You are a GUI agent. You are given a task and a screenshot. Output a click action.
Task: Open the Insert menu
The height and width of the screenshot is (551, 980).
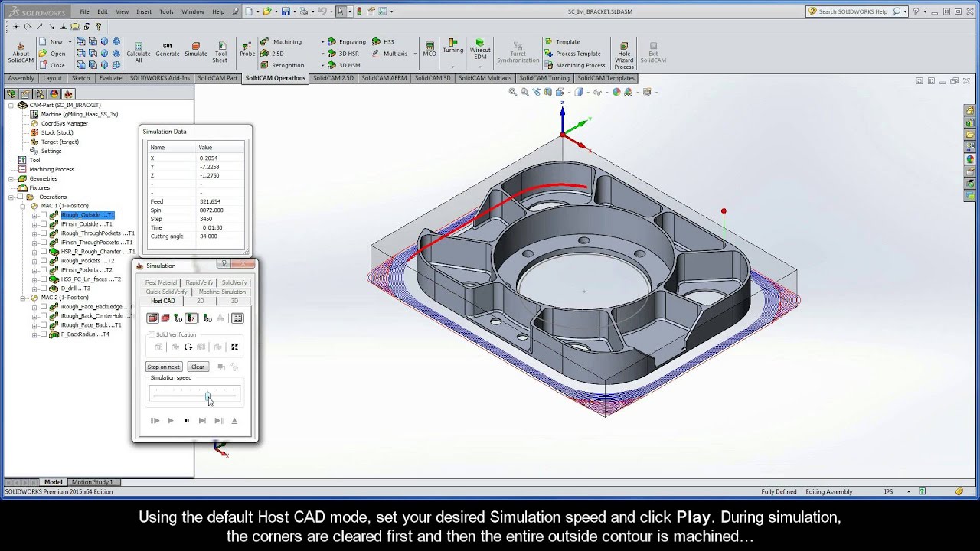[144, 11]
